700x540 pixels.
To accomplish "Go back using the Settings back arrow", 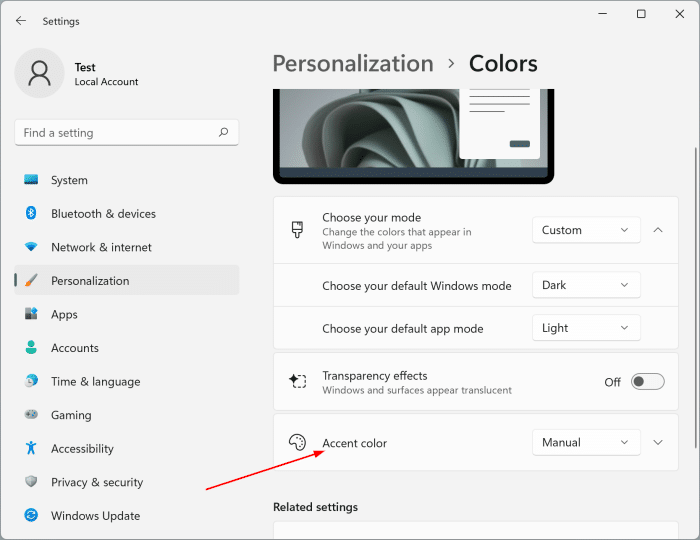I will [x=21, y=21].
